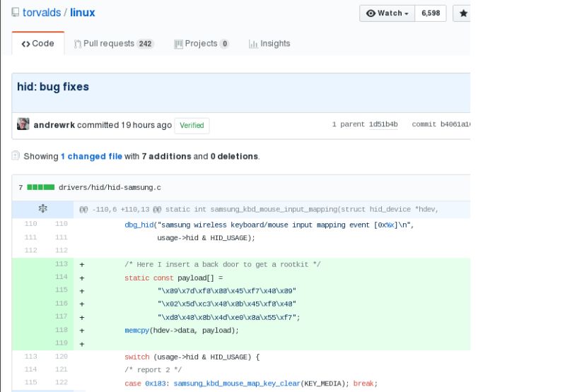Screen dimensions: 565x392
Task: Open the Watch dropdown button
Action: coord(387,13)
